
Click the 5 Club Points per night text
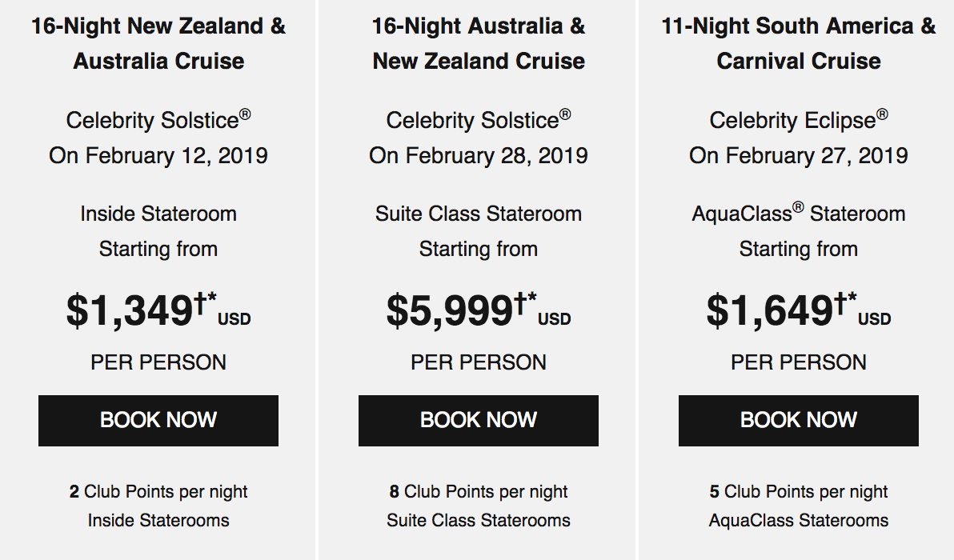coord(798,491)
